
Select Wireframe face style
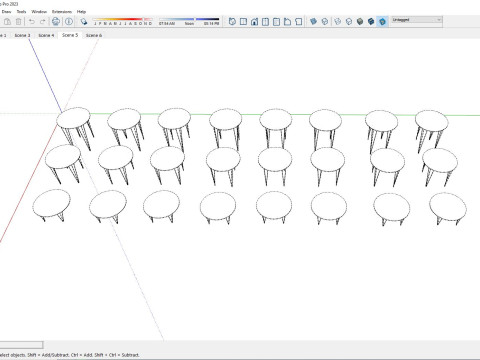(338, 22)
